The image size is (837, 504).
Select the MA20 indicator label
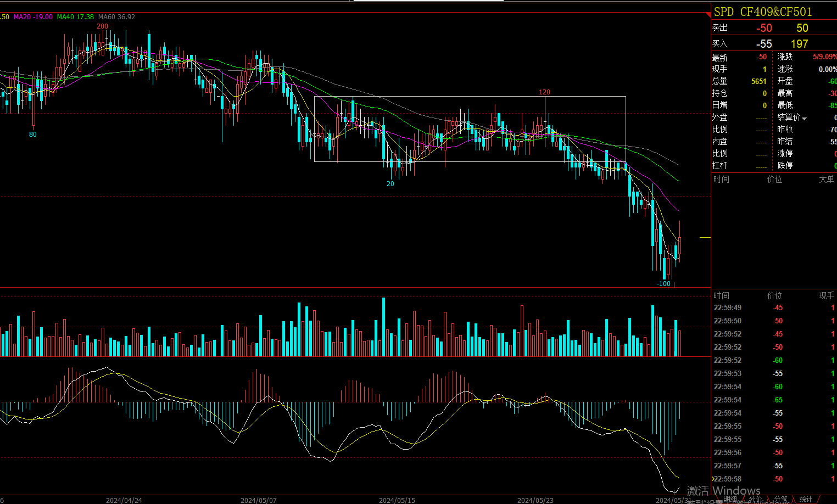click(33, 17)
